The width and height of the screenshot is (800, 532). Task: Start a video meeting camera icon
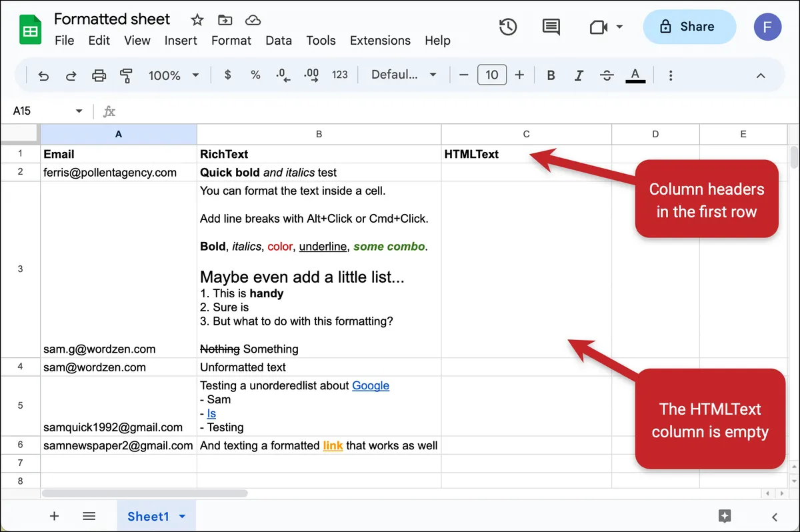click(599, 27)
